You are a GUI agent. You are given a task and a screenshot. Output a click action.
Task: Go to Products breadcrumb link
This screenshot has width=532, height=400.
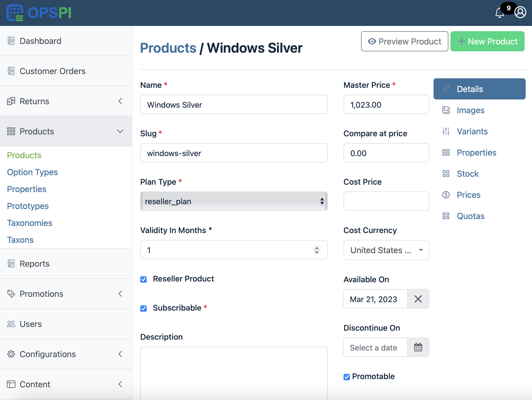coord(168,48)
